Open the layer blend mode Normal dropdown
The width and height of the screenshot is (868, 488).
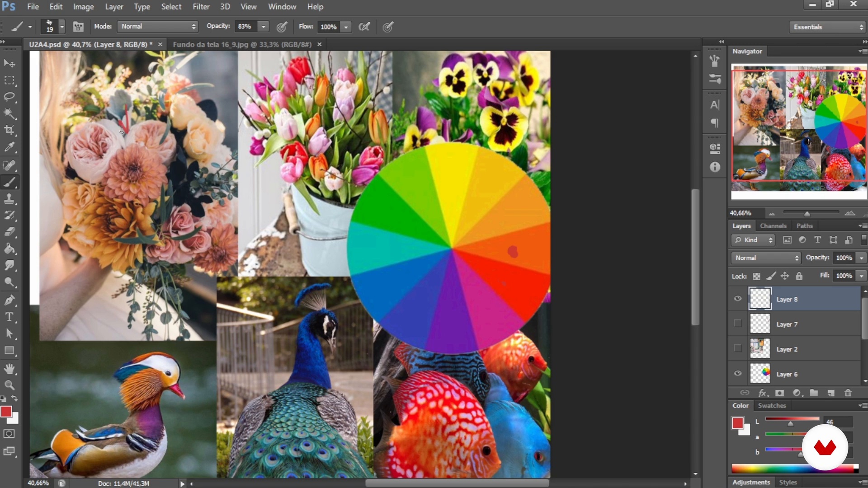[766, 258]
